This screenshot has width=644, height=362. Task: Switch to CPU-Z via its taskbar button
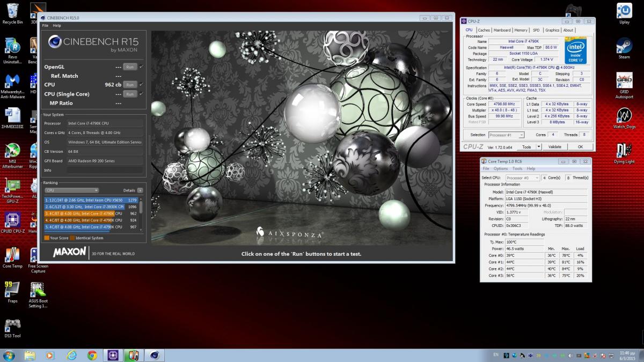click(113, 355)
